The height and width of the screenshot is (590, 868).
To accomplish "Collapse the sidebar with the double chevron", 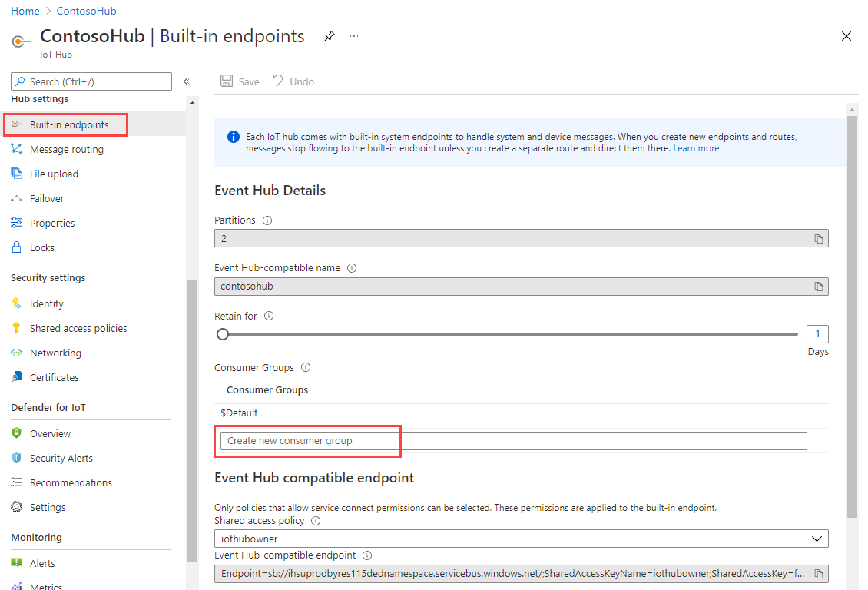I will pos(187,81).
